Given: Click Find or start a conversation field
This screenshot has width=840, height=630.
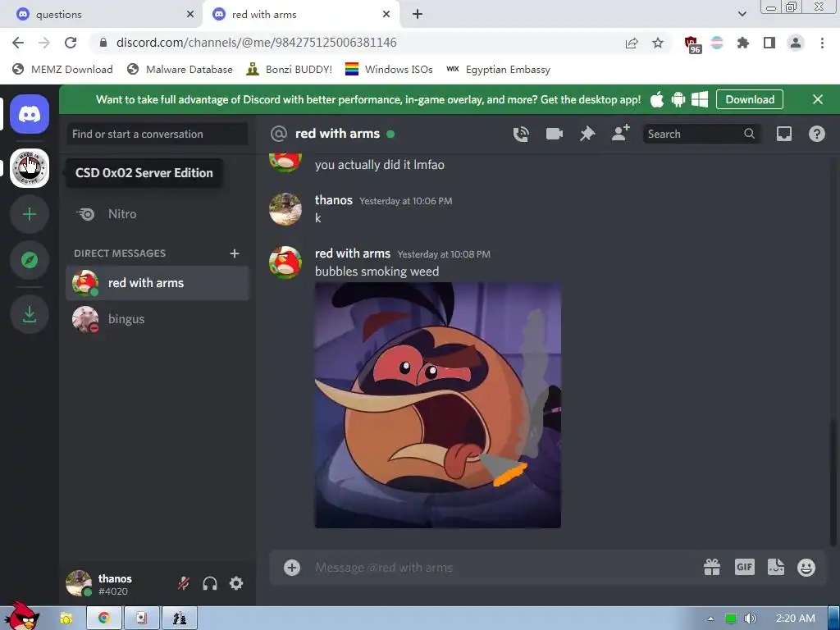Looking at the screenshot, I should click(x=157, y=134).
